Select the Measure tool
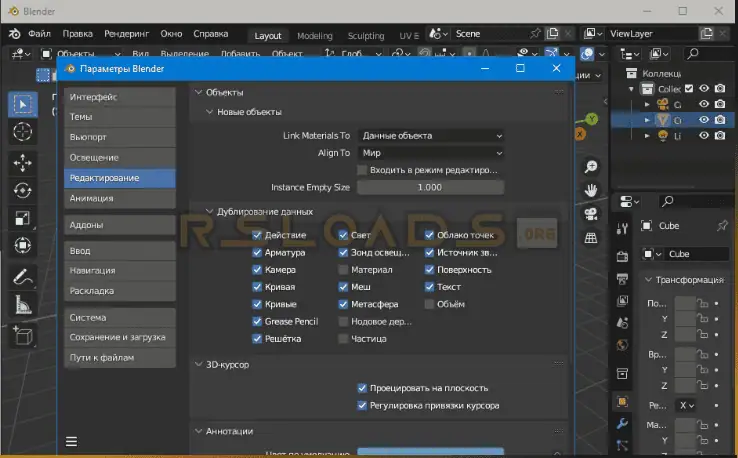This screenshot has height=458, width=738. [23, 305]
